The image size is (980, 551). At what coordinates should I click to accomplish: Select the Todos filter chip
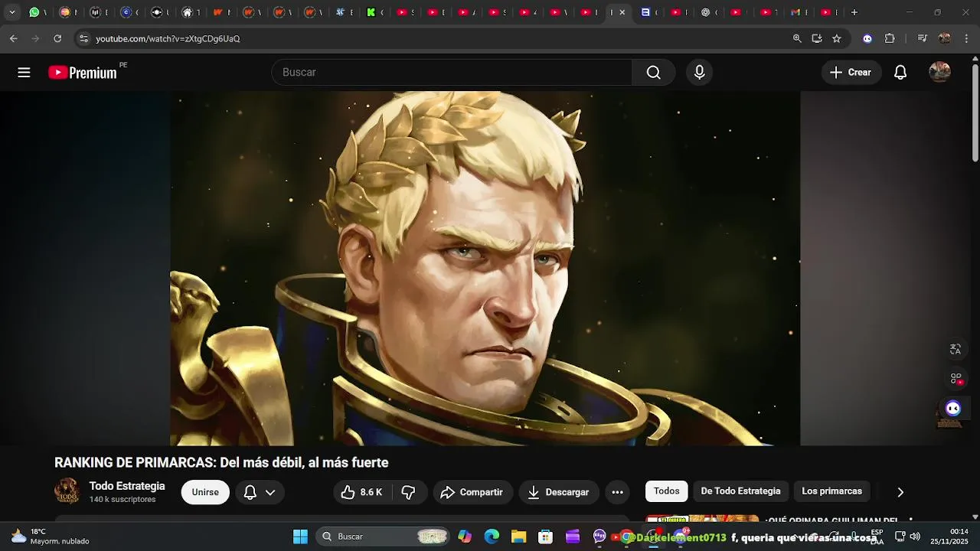pos(666,491)
